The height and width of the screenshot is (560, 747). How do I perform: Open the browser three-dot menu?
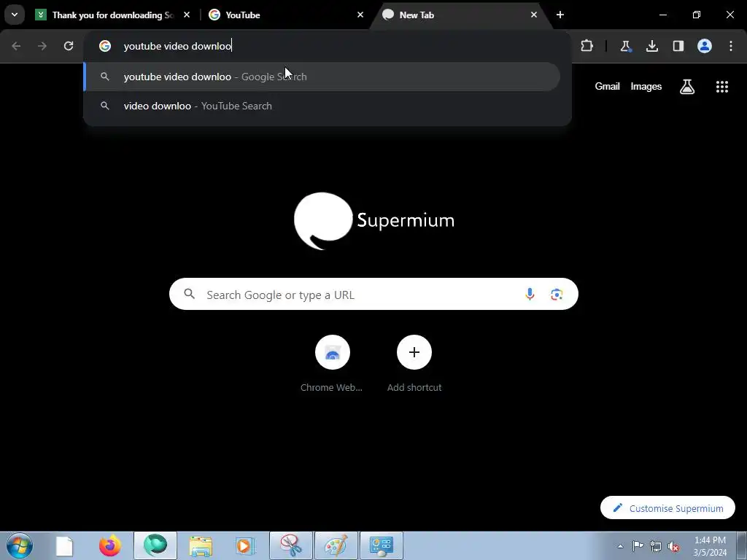[x=731, y=46]
